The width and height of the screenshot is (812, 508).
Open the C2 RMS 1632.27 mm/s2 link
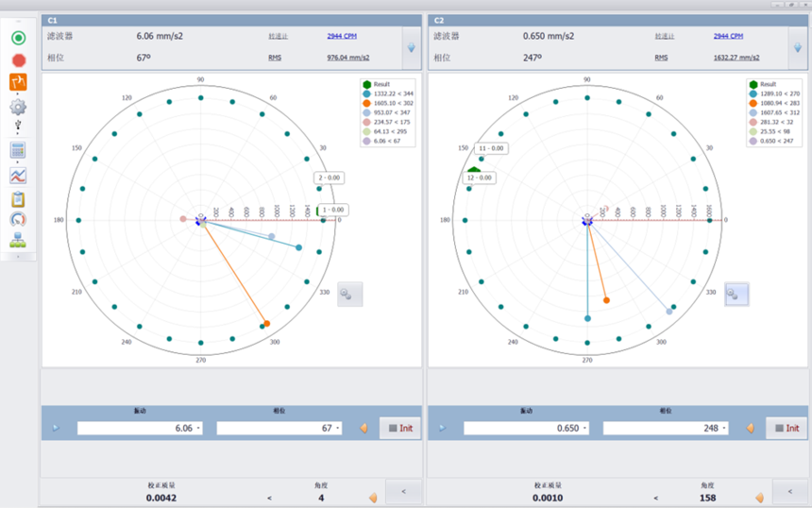[736, 58]
